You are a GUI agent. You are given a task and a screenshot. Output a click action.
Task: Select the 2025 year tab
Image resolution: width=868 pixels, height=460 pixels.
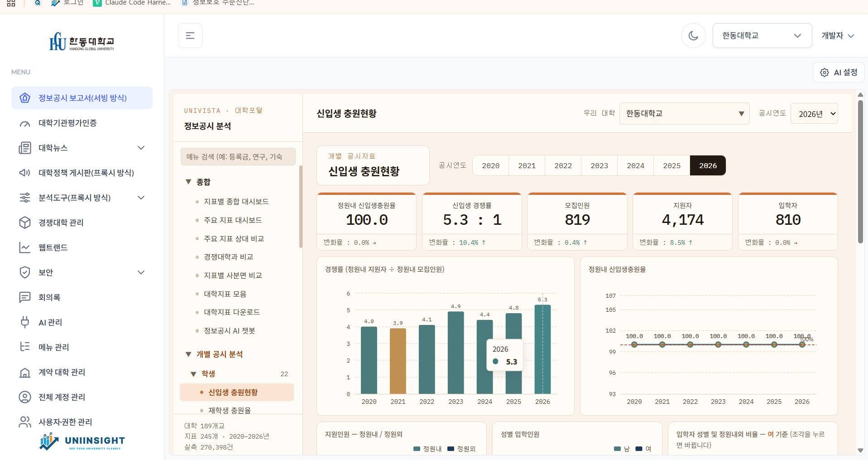point(672,165)
